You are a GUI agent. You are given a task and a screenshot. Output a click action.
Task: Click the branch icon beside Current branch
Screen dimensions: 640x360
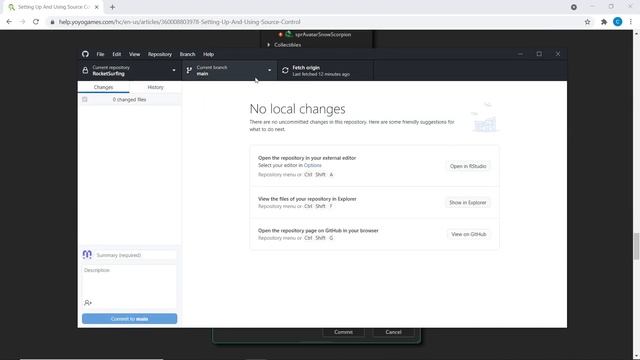point(189,71)
